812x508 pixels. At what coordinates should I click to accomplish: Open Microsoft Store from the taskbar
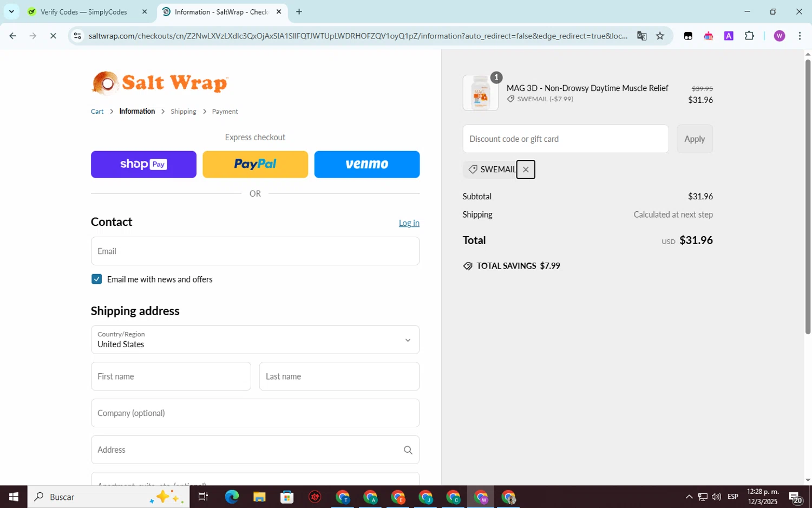tap(287, 497)
